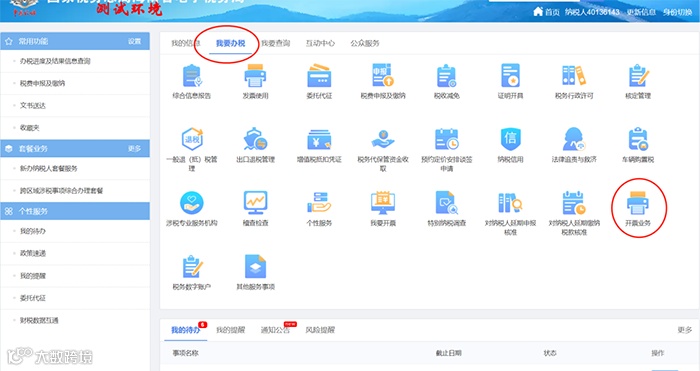Select the 税收减免 icon
The height and width of the screenshot is (371, 700).
click(446, 75)
